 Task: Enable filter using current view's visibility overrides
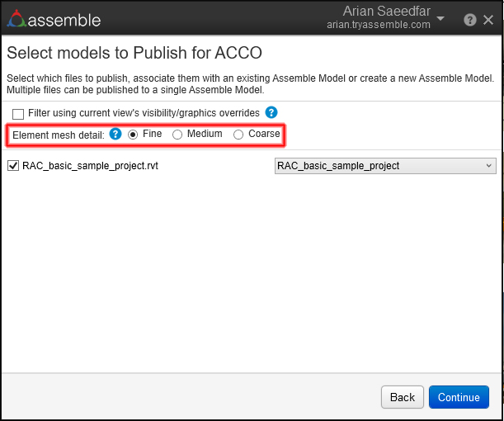tap(18, 113)
